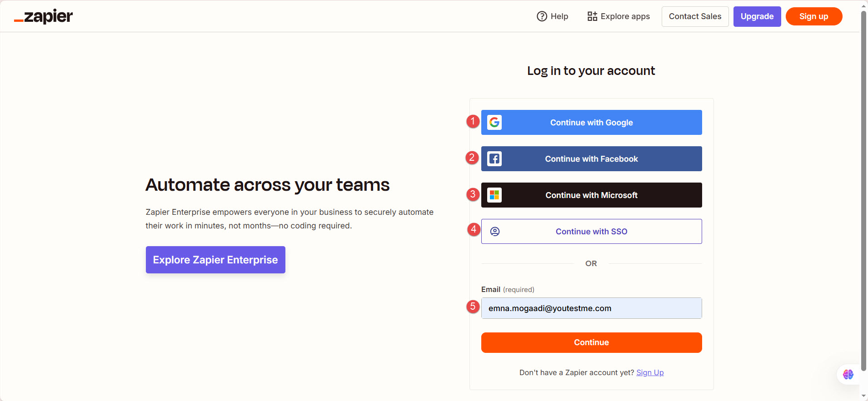This screenshot has height=401, width=868.
Task: Click the SSO user profile icon
Action: tap(495, 232)
